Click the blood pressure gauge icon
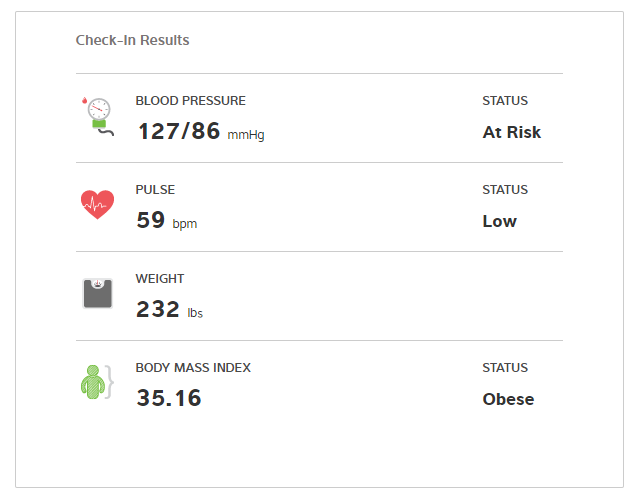The image size is (635, 493). [97, 117]
